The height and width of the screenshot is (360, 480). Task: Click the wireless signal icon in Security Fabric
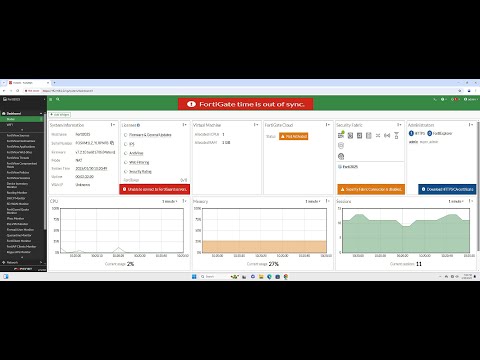coord(387,135)
